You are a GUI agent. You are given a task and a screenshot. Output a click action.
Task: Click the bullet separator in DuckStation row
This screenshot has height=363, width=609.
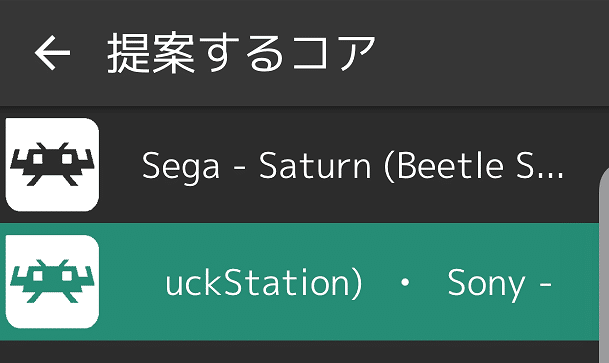[405, 283]
